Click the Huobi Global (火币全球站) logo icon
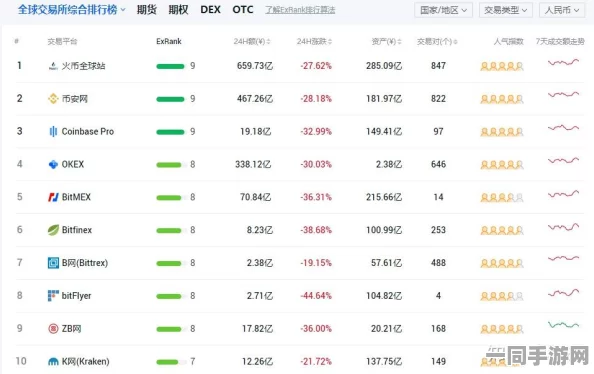The height and width of the screenshot is (374, 594). 53,66
